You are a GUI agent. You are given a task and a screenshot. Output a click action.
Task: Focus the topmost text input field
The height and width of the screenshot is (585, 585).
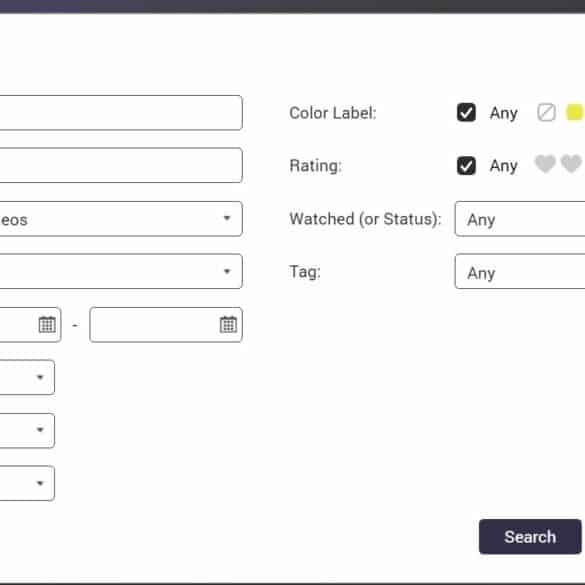121,113
